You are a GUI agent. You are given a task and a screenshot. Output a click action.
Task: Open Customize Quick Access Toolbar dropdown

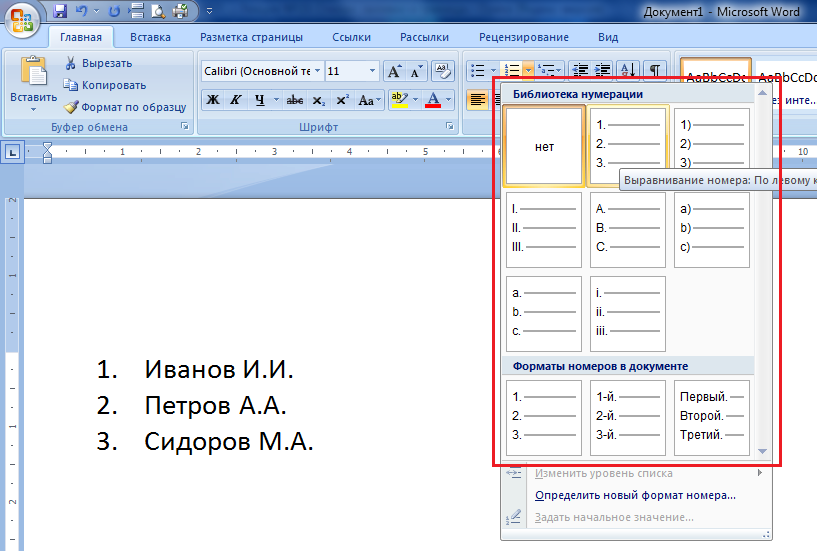point(209,10)
